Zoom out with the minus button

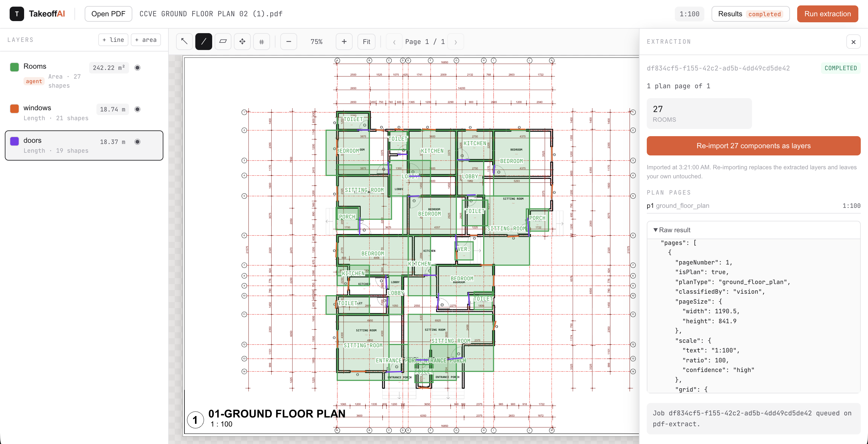point(288,42)
